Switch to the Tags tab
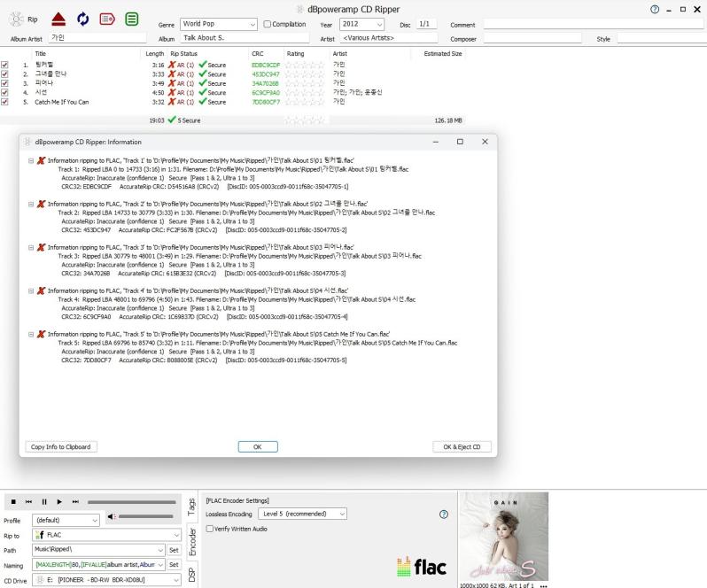Viewport: 707px width, 588px height. point(191,506)
